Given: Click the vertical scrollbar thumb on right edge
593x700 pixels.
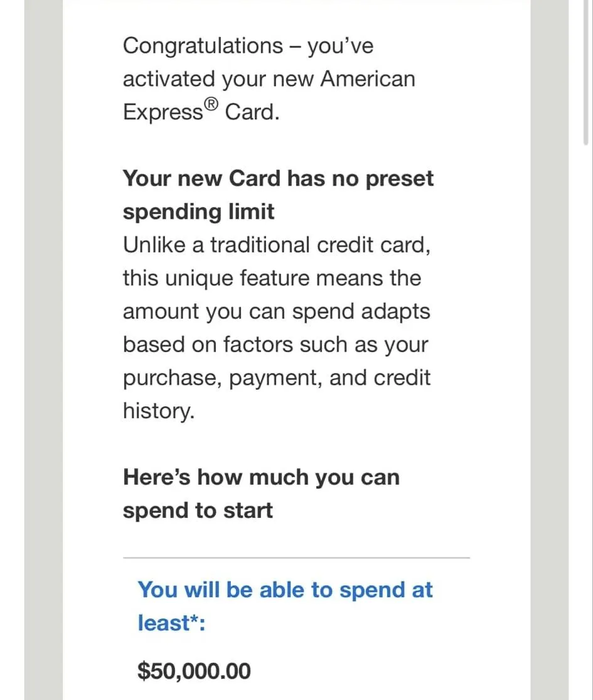Looking at the screenshot, I should (585, 72).
